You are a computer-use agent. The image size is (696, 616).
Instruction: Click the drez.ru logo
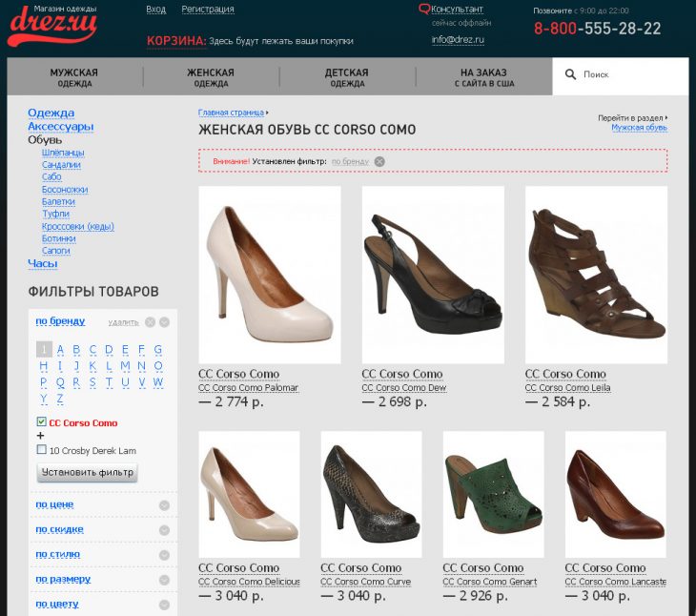pyautogui.click(x=51, y=27)
